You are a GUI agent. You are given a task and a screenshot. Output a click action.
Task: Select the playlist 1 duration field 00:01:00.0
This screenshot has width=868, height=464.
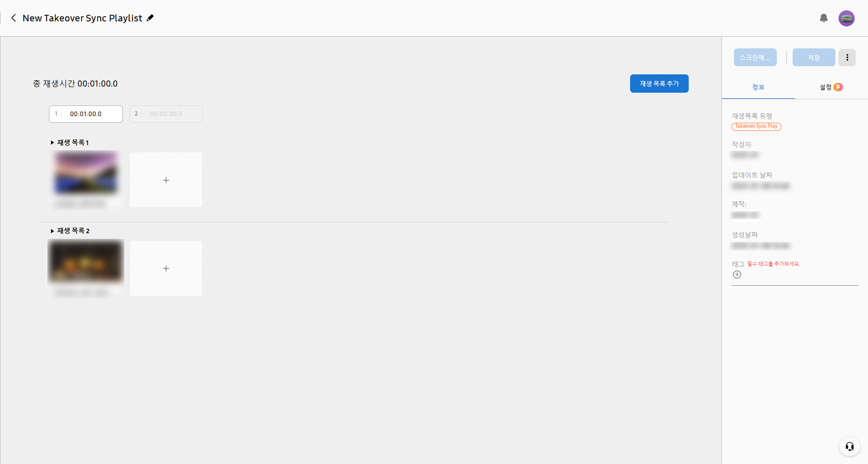(x=86, y=114)
